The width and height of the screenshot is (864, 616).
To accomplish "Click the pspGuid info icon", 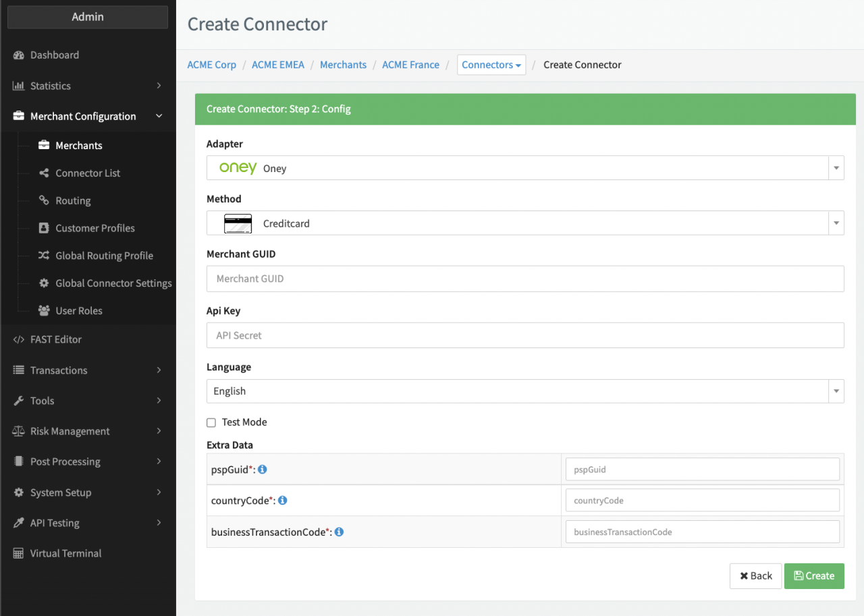I will click(263, 470).
